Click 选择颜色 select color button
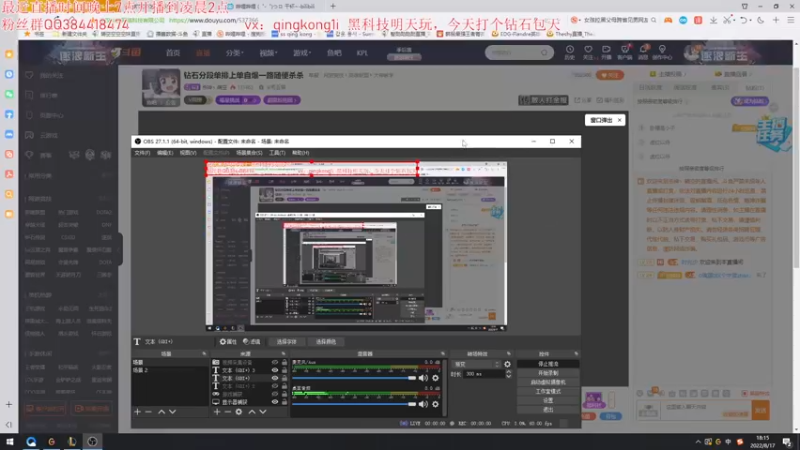The image size is (800, 450). tap(326, 342)
